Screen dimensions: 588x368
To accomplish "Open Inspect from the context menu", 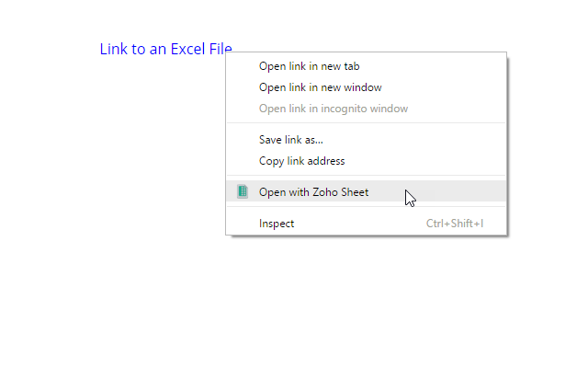I will point(366,223).
